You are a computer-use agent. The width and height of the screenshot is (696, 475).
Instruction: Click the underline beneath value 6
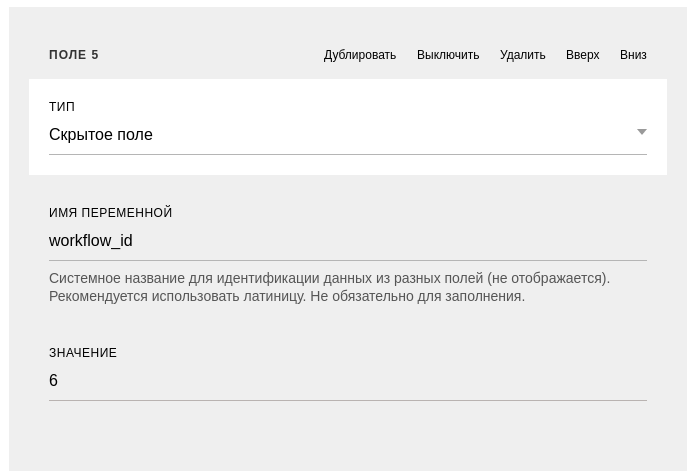(x=348, y=400)
